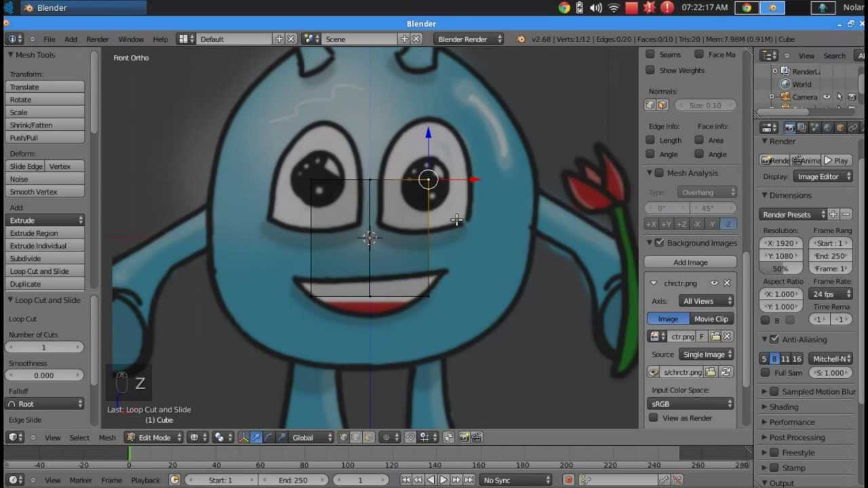The height and width of the screenshot is (488, 868).
Task: Enable Edge Info Length checkbox
Action: 650,140
